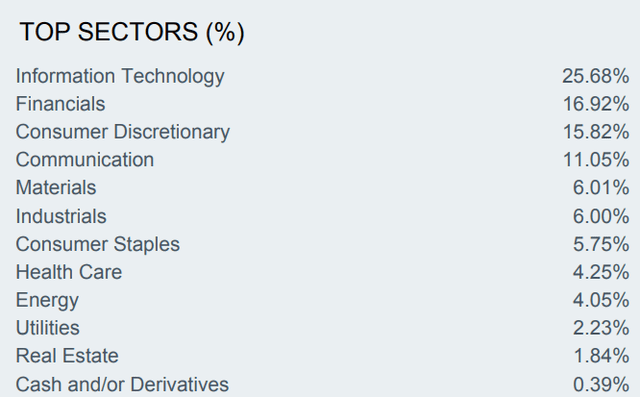Viewport: 640px width, 397px height.
Task: Click the 1.84% Real Estate value
Action: pyautogui.click(x=601, y=356)
